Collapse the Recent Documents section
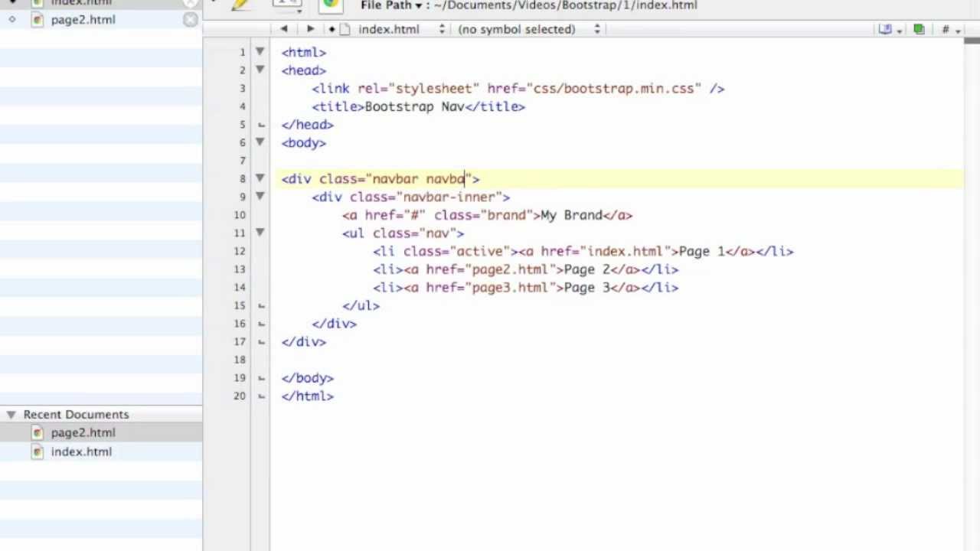Image resolution: width=980 pixels, height=551 pixels. [11, 414]
